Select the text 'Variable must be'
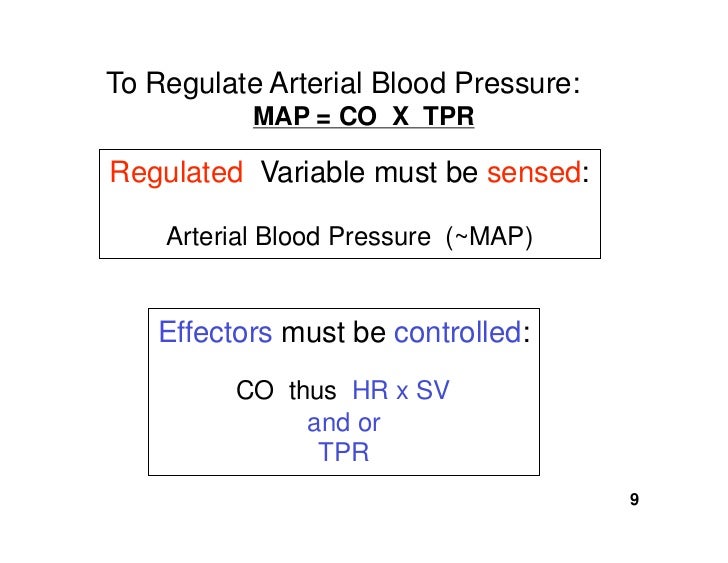Image resolution: width=728 pixels, height=563 pixels. tap(369, 172)
